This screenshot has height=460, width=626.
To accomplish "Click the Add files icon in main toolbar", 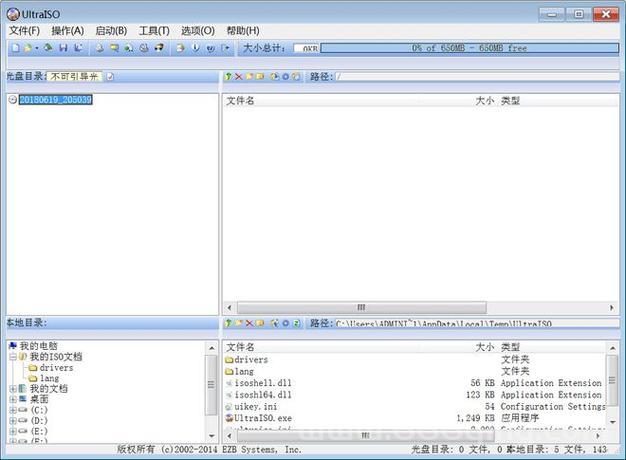I will point(180,48).
